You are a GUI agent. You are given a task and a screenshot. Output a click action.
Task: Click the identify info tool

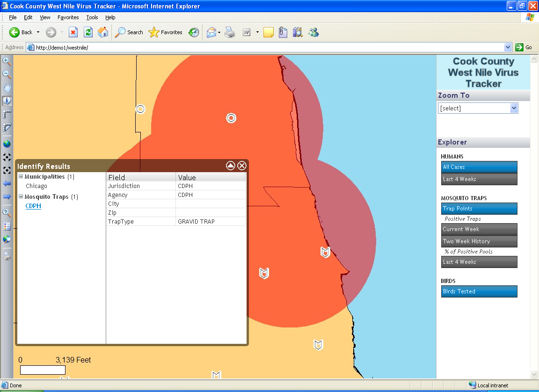(7, 101)
